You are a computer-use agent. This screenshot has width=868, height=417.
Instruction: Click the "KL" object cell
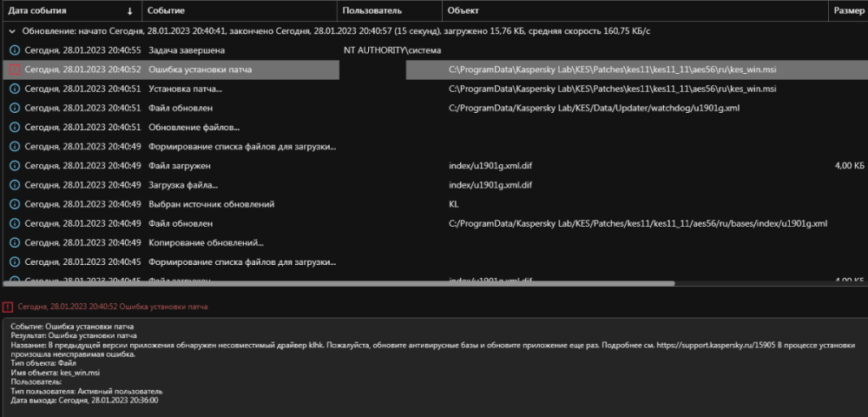[453, 204]
